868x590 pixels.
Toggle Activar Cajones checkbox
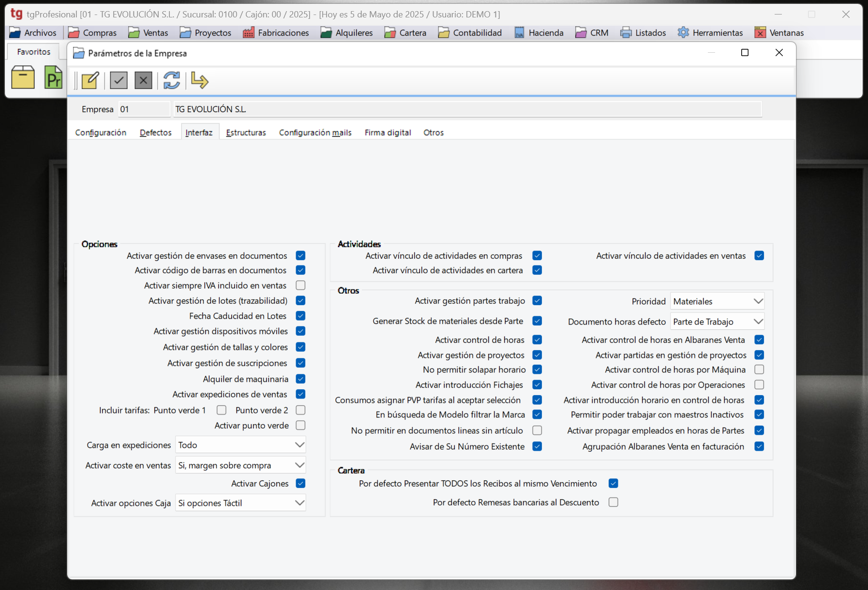pyautogui.click(x=300, y=483)
